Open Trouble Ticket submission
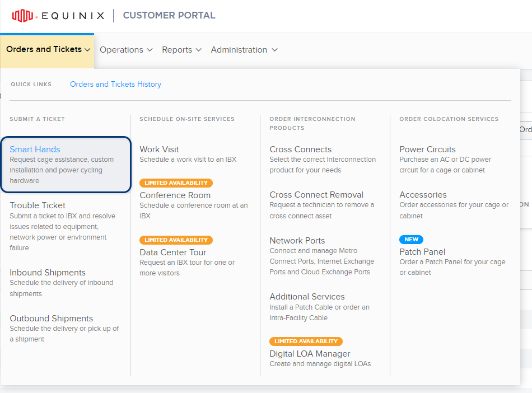Image resolution: width=532 pixels, height=393 pixels. pyautogui.click(x=38, y=205)
